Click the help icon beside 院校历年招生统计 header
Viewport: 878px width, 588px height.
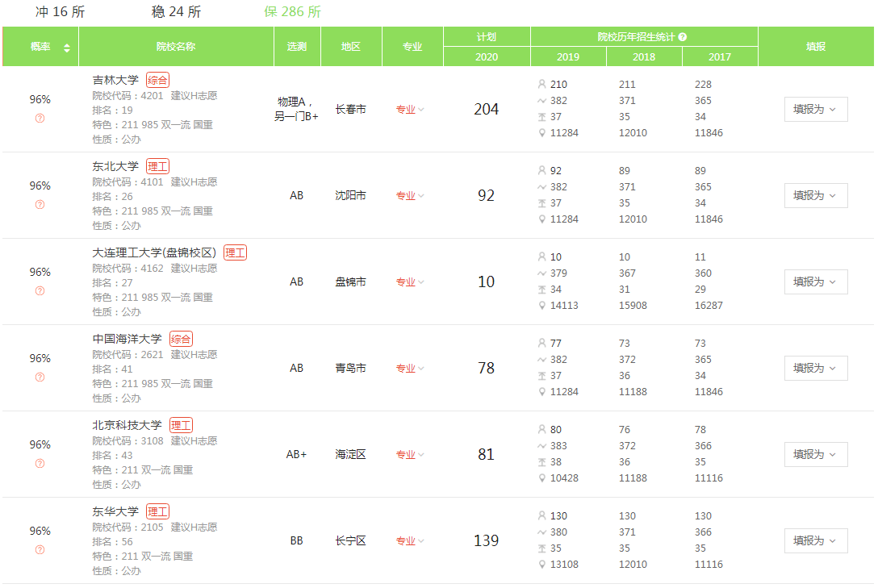(684, 35)
